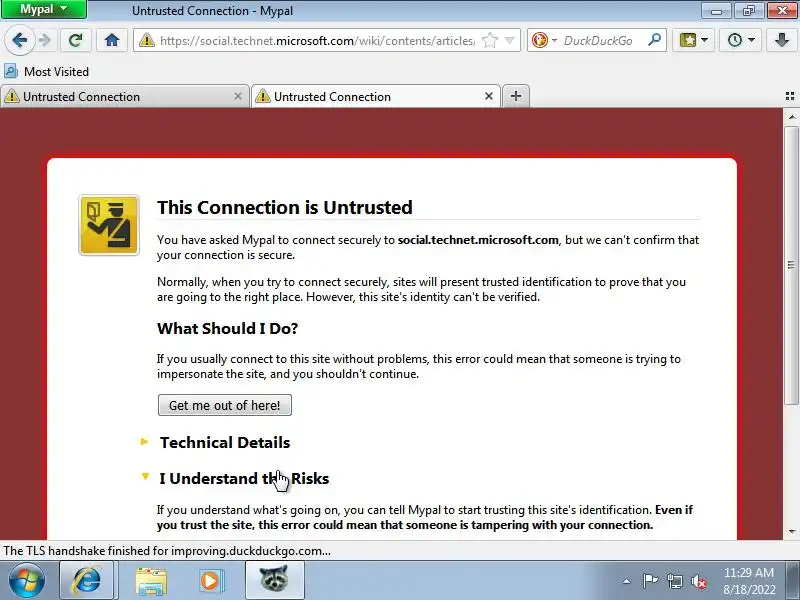This screenshot has width=800, height=600.
Task: Open Most Visited bookmarks folder
Action: [47, 71]
